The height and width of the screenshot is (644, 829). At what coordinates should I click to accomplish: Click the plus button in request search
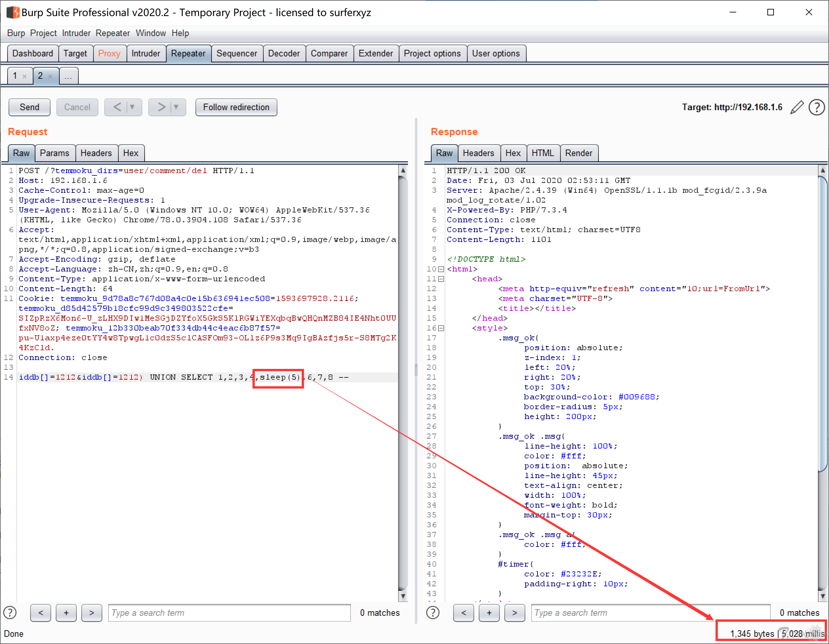(x=66, y=613)
